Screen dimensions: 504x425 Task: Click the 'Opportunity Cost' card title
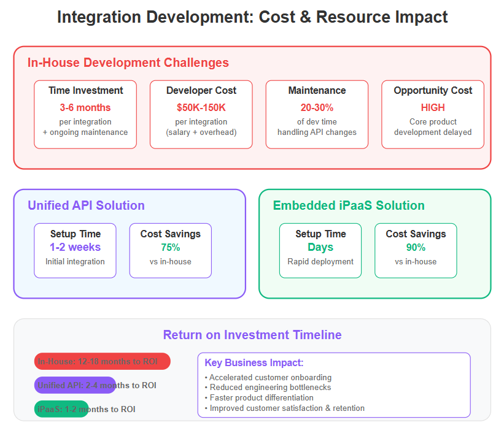pyautogui.click(x=433, y=91)
